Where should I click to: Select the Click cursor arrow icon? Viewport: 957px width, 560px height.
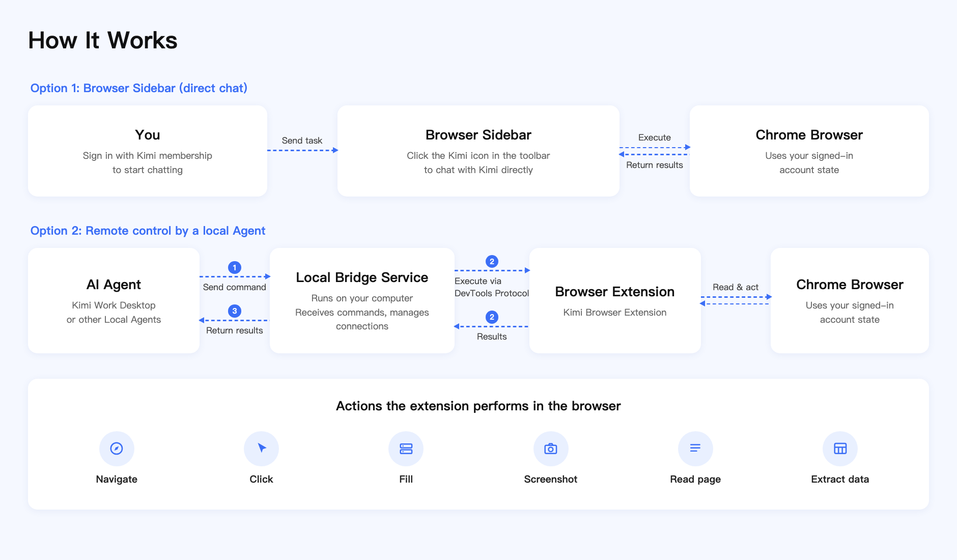point(261,449)
